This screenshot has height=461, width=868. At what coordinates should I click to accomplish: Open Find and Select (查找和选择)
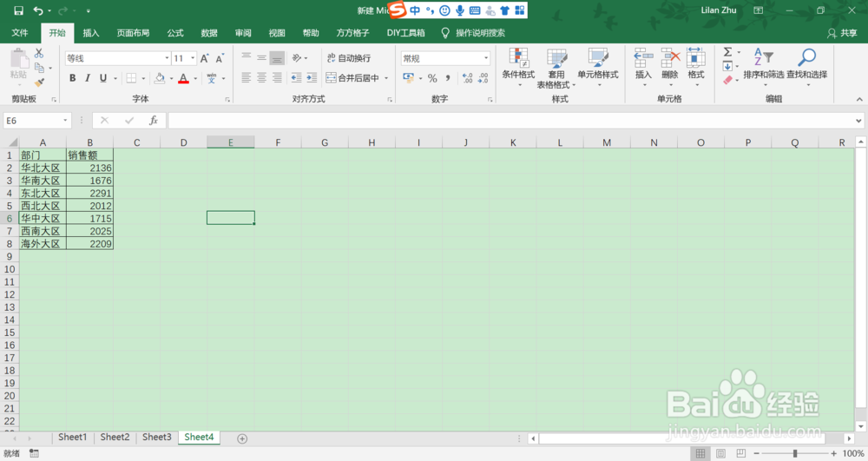(806, 68)
